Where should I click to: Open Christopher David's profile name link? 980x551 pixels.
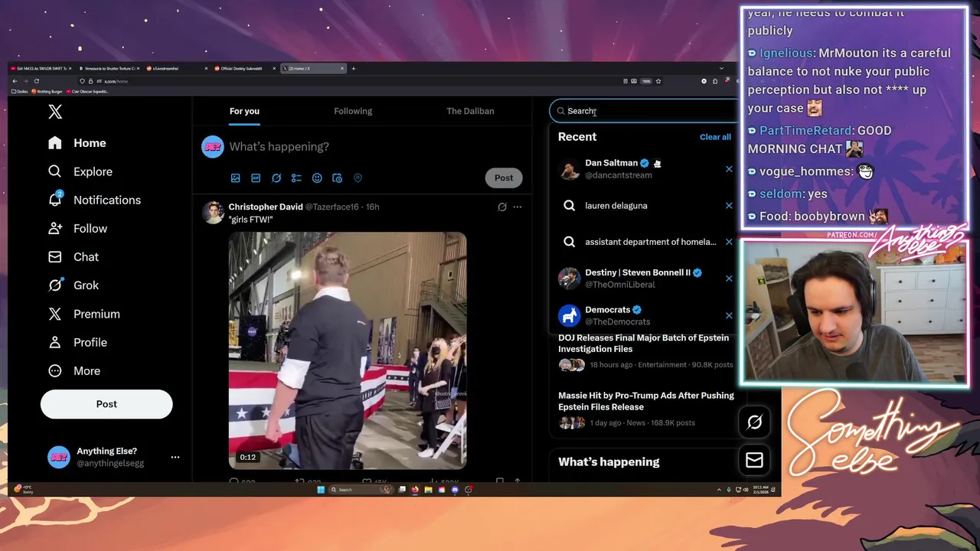pyautogui.click(x=266, y=207)
